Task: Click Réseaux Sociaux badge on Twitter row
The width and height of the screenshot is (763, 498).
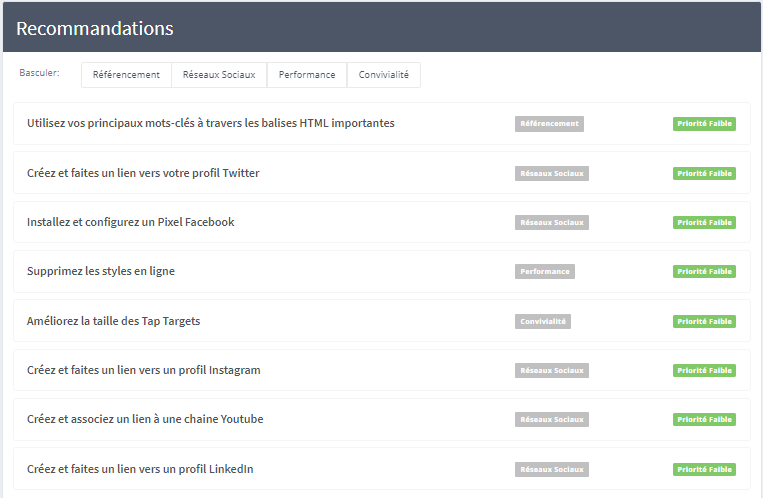Action: [552, 173]
